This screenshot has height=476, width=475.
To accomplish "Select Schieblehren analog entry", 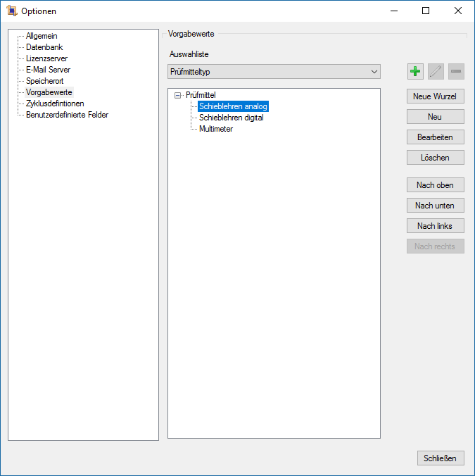I will coord(233,106).
